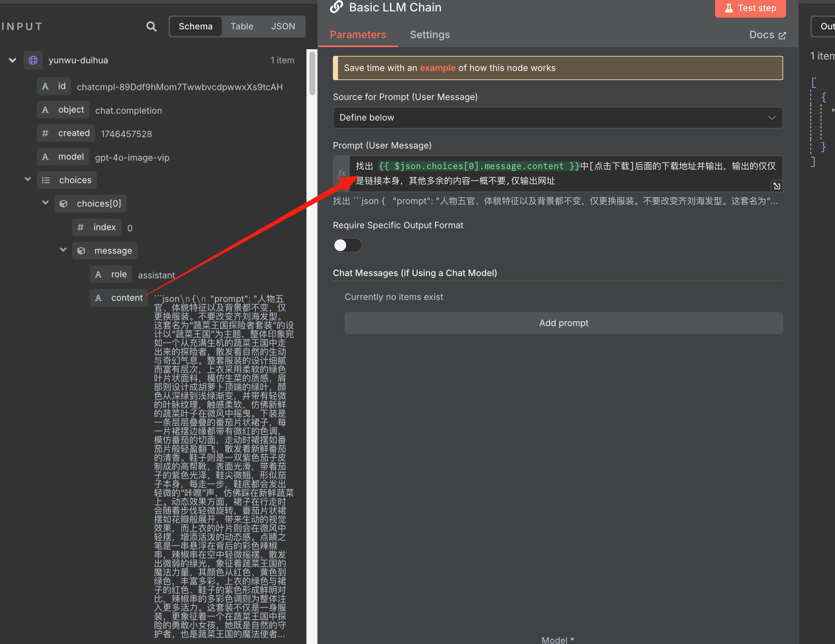This screenshot has width=835, height=644.
Task: Click the green $json.choices[0].message.content expression
Action: [x=479, y=166]
